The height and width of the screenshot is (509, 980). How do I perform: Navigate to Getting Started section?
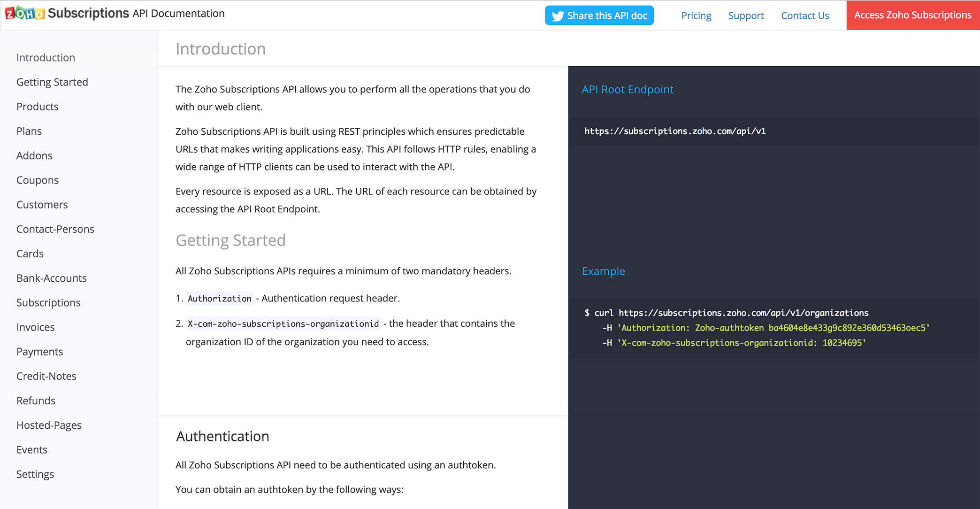[52, 82]
